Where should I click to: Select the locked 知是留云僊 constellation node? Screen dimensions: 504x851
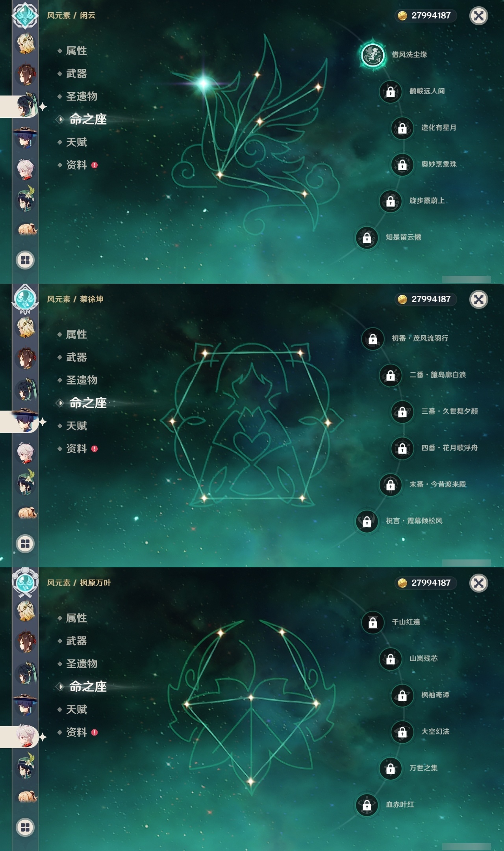(x=367, y=238)
